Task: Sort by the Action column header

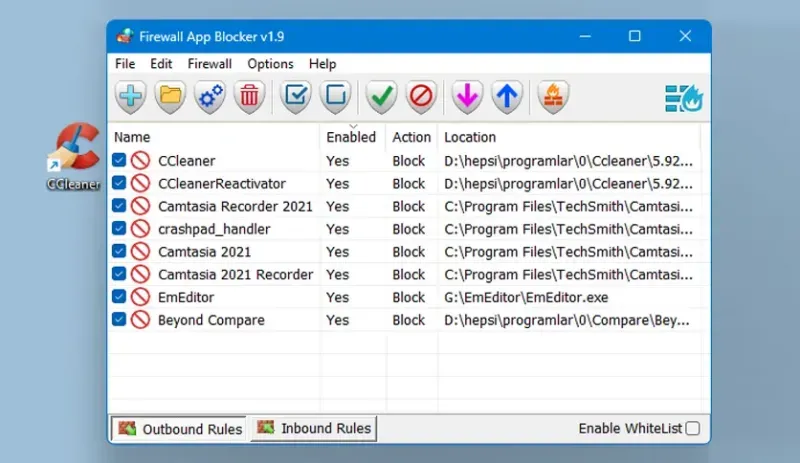Action: tap(411, 137)
